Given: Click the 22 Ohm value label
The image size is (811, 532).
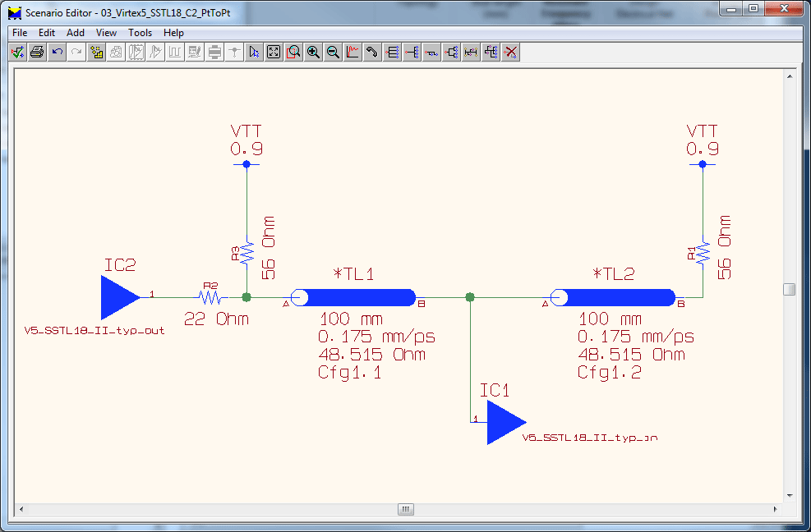Looking at the screenshot, I should pyautogui.click(x=216, y=319).
